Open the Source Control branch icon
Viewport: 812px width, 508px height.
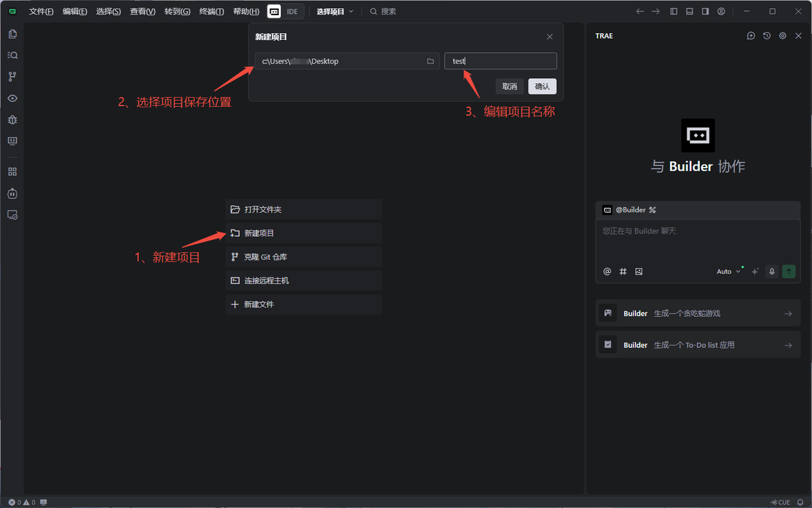point(12,76)
